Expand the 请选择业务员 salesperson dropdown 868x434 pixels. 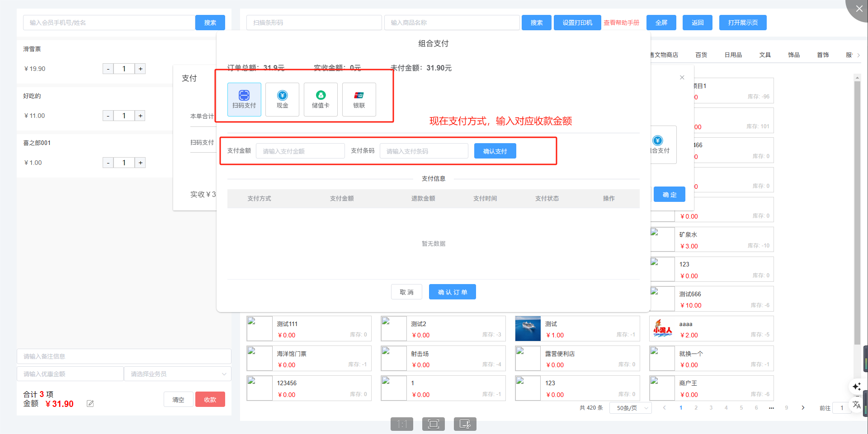[178, 374]
